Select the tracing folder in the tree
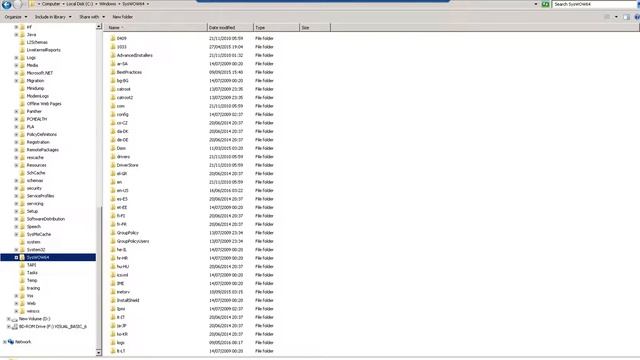 33,288
